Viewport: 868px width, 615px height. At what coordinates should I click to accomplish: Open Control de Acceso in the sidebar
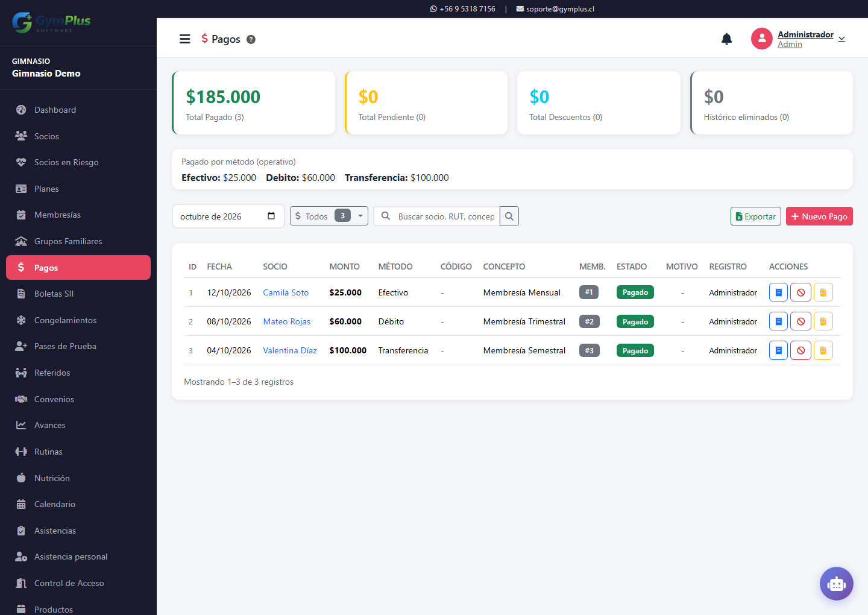coord(78,583)
